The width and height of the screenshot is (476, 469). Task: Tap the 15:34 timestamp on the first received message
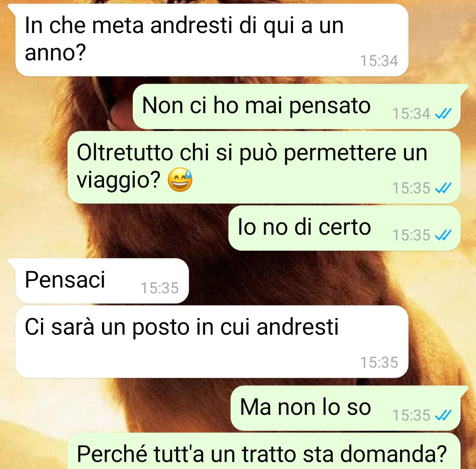coord(379,61)
